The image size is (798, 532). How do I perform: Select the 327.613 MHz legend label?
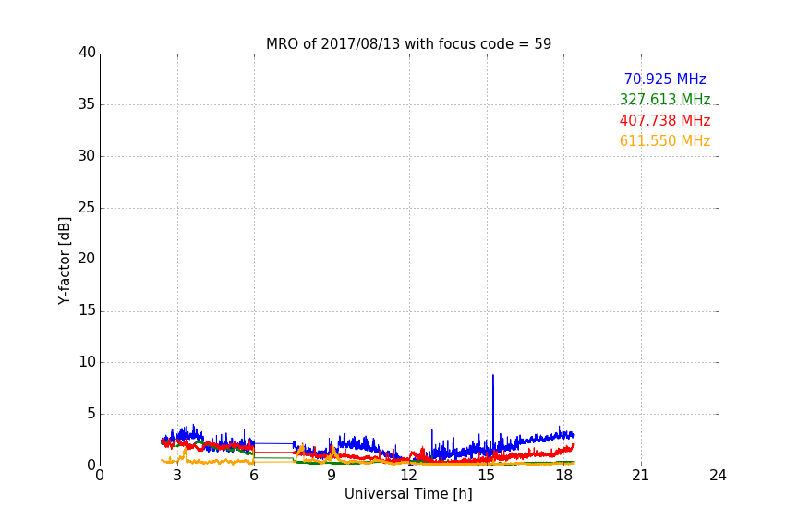click(665, 100)
